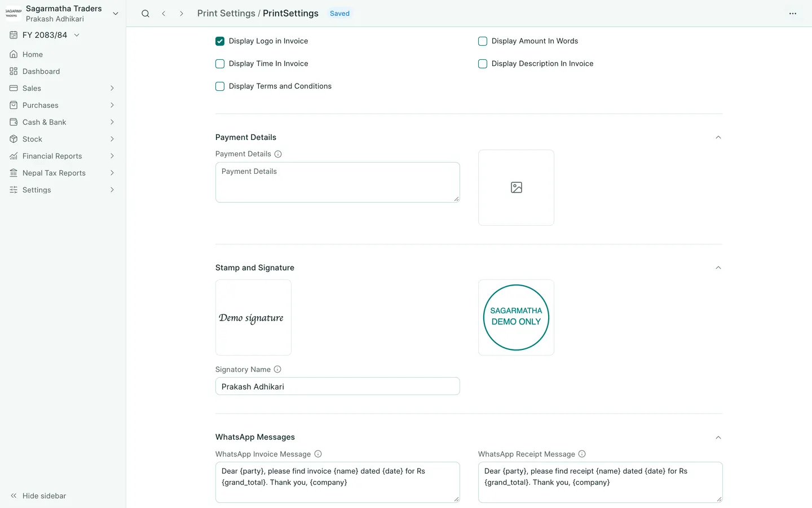Click the Stock box icon
Viewport: 812px width, 508px height.
(x=14, y=139)
